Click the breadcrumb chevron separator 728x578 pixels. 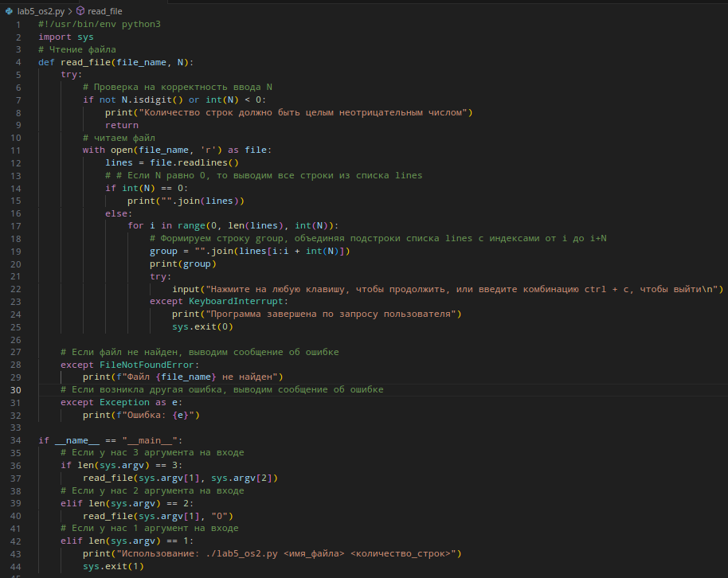(70, 11)
